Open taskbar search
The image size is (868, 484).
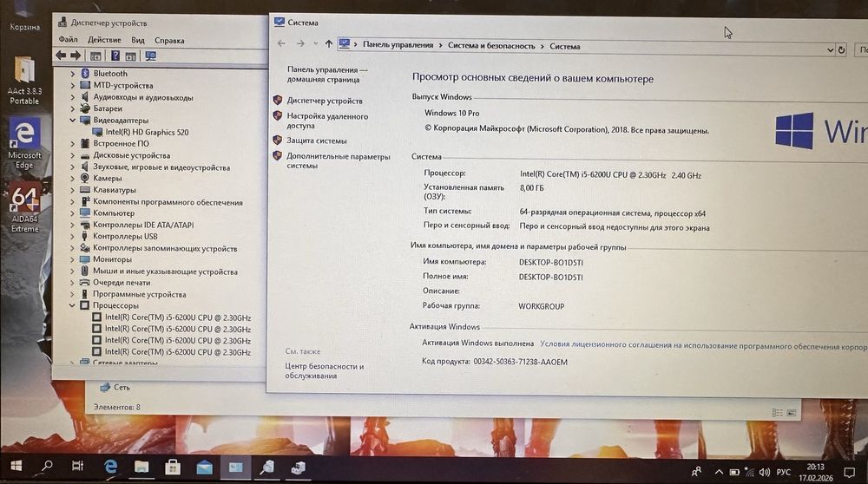[x=47, y=467]
